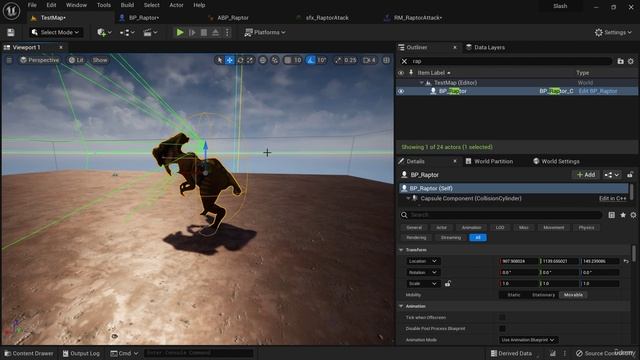The width and height of the screenshot is (640, 360).
Task: Click Outliner add folder icon
Action: coord(620,61)
